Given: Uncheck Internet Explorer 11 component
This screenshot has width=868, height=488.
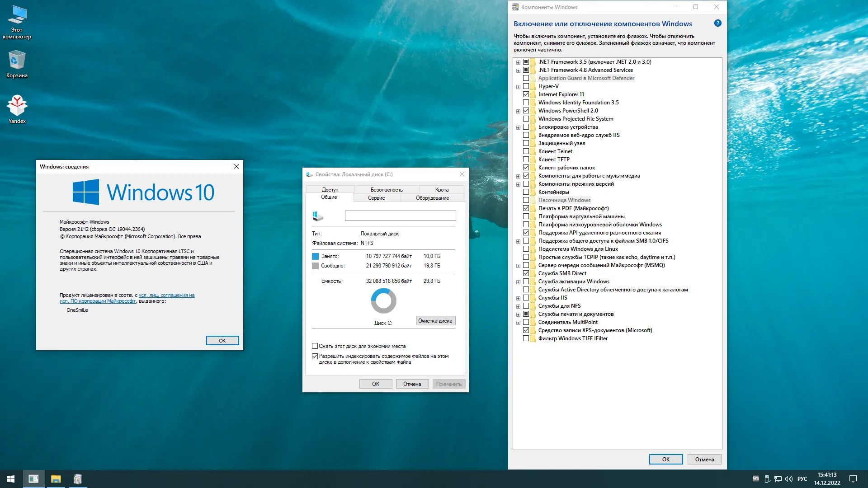Looking at the screenshot, I should (x=526, y=94).
